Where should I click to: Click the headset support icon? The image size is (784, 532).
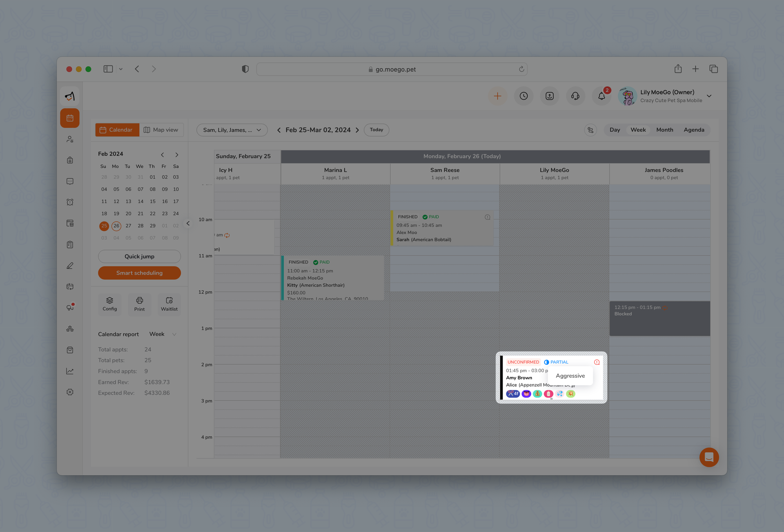tap(575, 96)
